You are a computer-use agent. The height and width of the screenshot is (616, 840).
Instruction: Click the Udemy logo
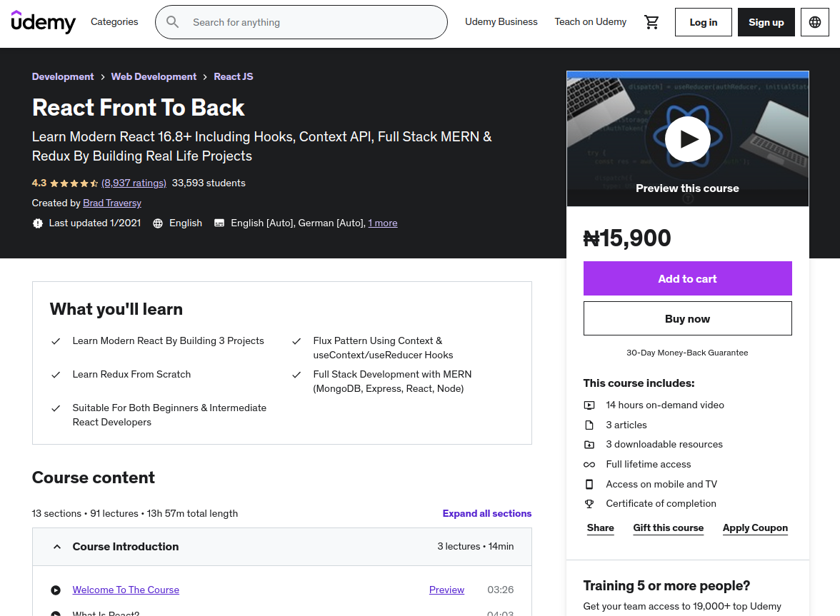(44, 22)
